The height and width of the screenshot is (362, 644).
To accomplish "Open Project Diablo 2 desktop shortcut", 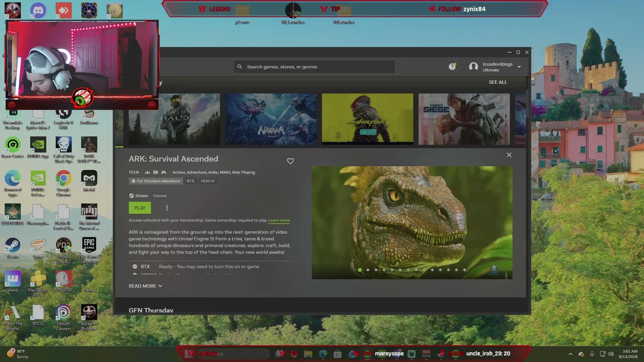I will click(63, 251).
